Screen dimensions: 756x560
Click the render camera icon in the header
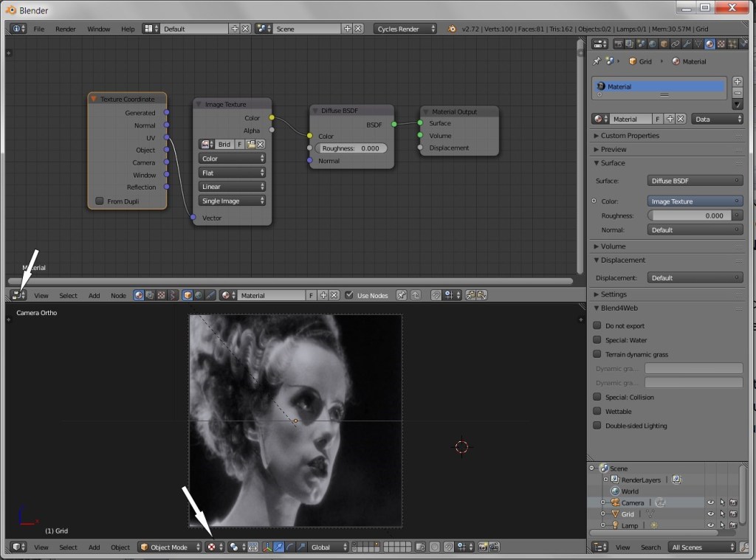pos(481,547)
